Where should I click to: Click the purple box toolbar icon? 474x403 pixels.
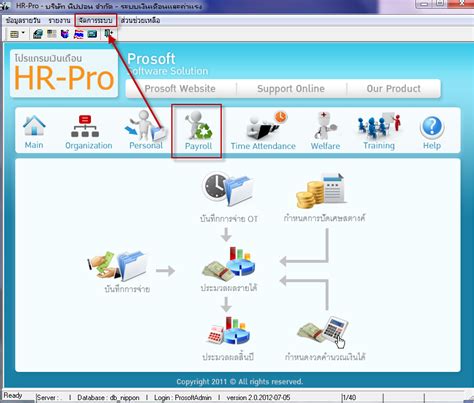point(65,34)
